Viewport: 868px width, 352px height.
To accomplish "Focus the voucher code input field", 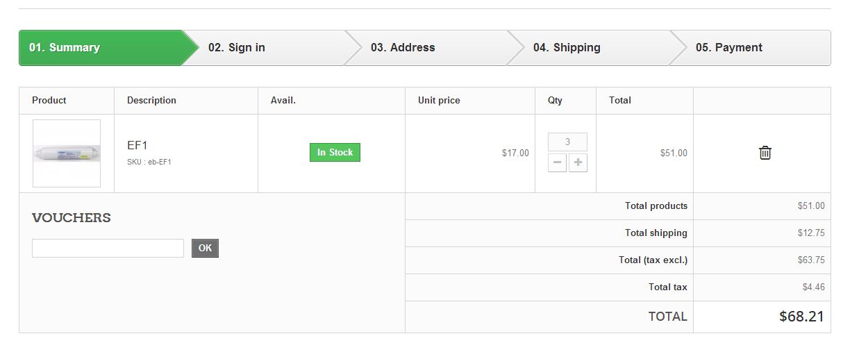I will point(108,248).
